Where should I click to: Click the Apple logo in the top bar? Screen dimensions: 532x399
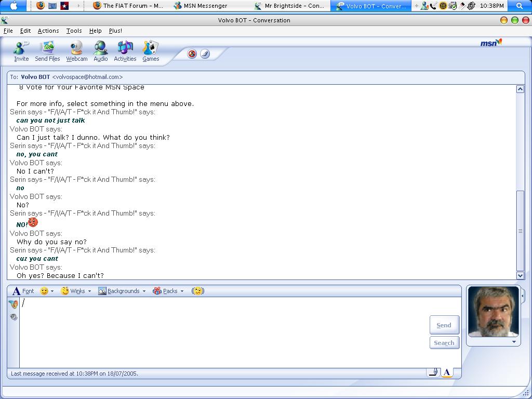coord(13,5)
